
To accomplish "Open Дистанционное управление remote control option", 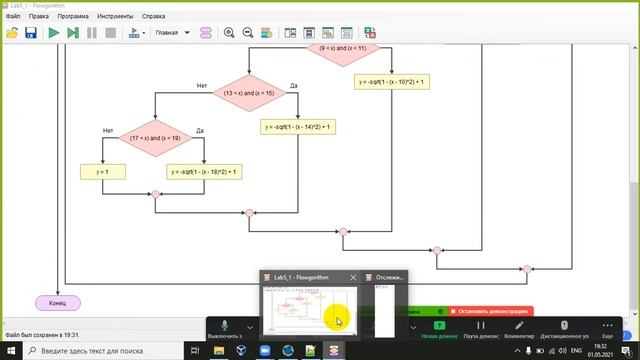I will tap(564, 329).
